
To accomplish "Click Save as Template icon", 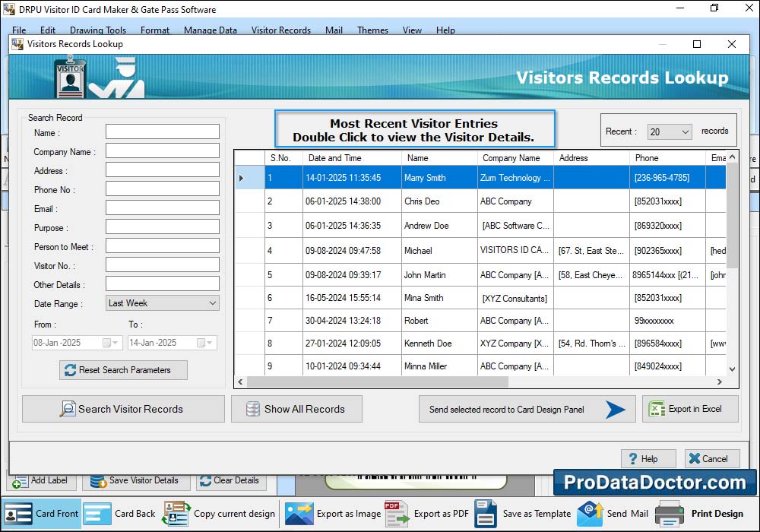I will click(486, 514).
